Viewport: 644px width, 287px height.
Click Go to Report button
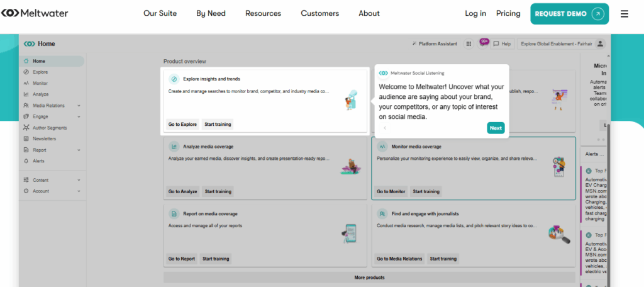pos(182,259)
